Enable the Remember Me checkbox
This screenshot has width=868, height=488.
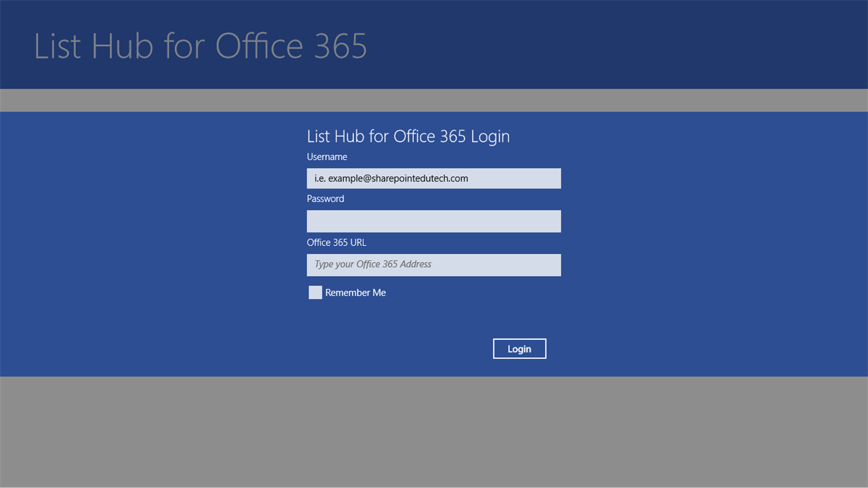pos(315,292)
